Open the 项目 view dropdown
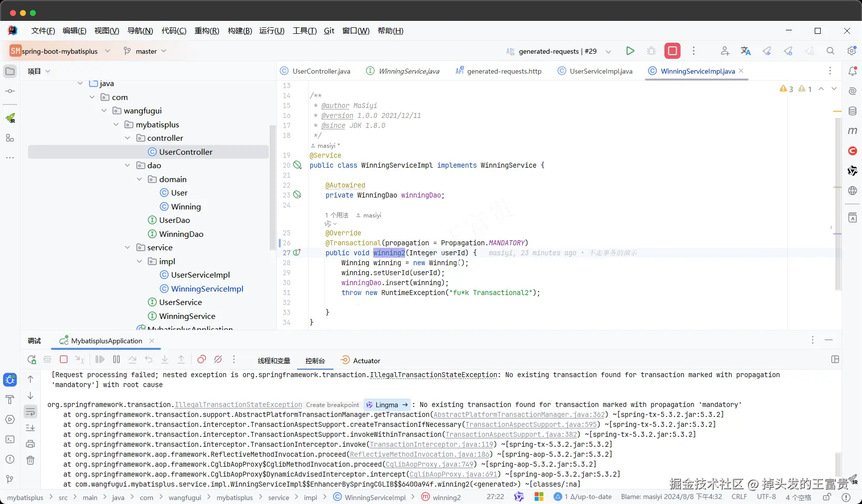This screenshot has height=504, width=862. 39,71
